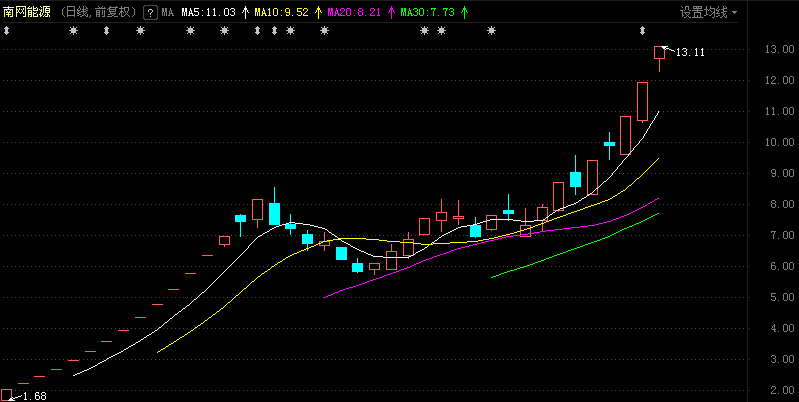Click the yellow up arrow after MA10
Image resolution: width=799 pixels, height=402 pixels.
(318, 12)
